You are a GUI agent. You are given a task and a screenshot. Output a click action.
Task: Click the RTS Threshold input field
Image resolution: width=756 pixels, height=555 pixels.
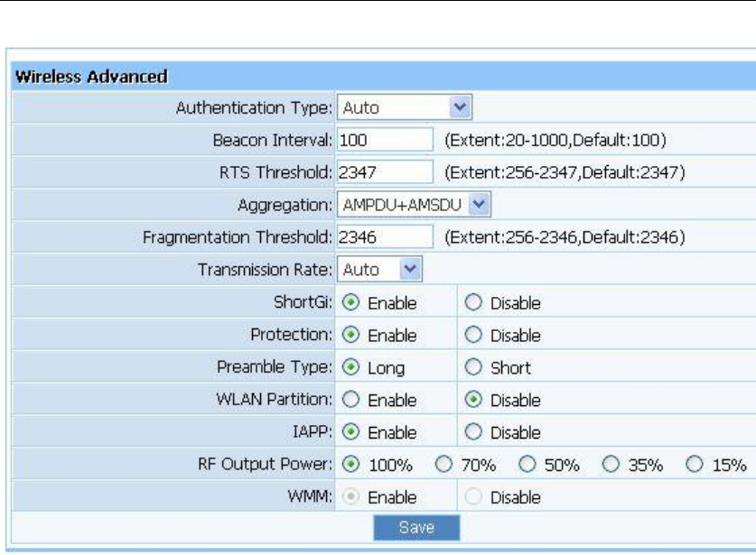click(385, 172)
